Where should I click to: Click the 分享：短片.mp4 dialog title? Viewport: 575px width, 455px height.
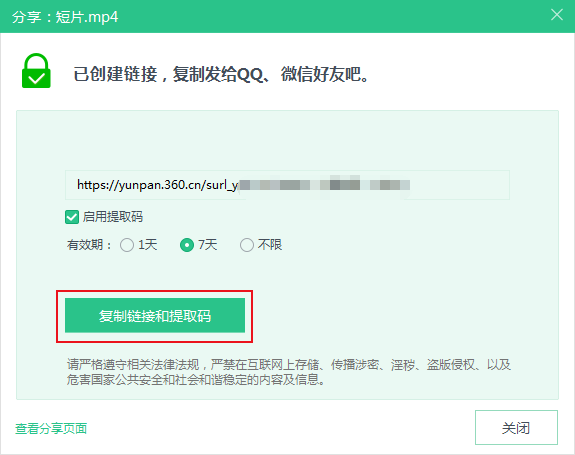(65, 17)
